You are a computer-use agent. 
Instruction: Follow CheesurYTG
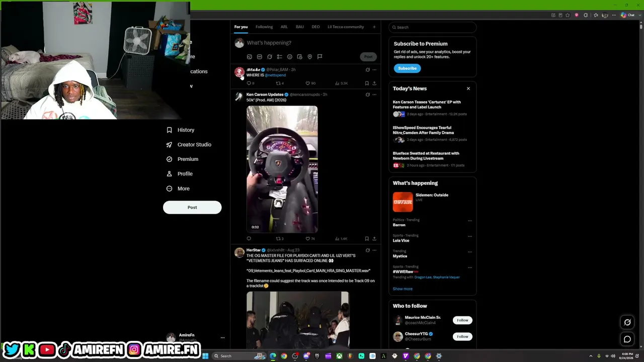click(462, 336)
